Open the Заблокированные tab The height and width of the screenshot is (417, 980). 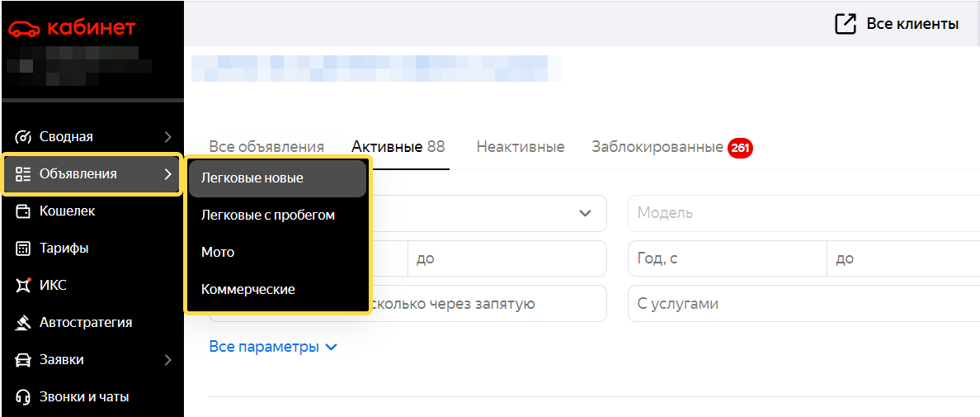657,147
